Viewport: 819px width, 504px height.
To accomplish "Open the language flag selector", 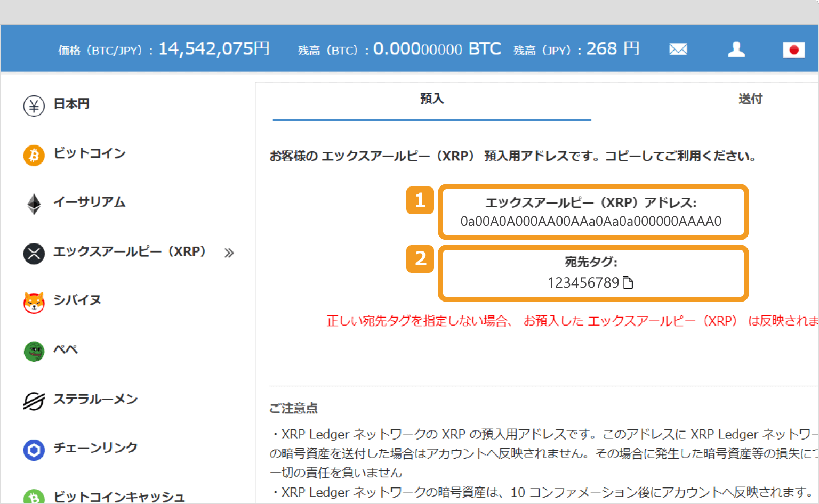I will (794, 49).
